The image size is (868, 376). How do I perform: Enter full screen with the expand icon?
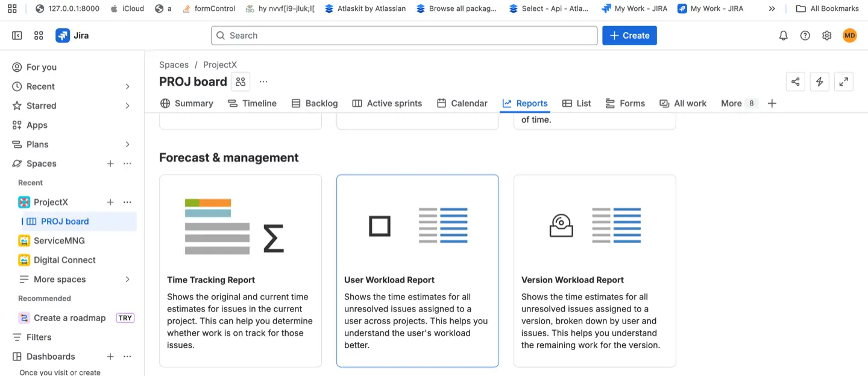click(x=843, y=81)
